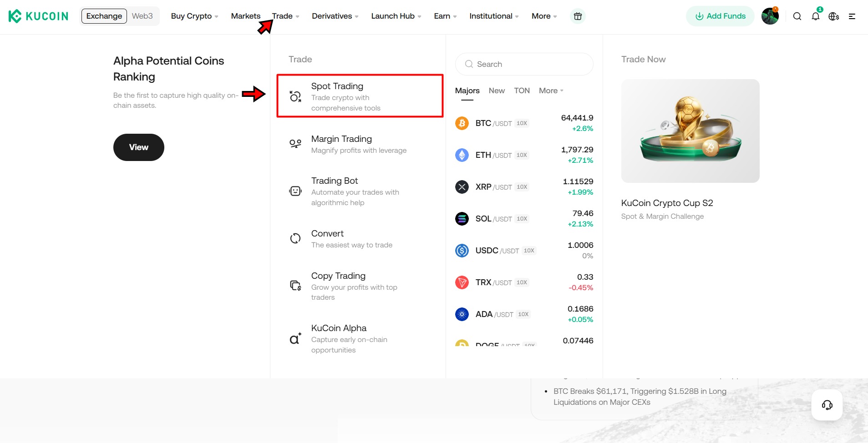Open the user avatar profile

pyautogui.click(x=770, y=16)
